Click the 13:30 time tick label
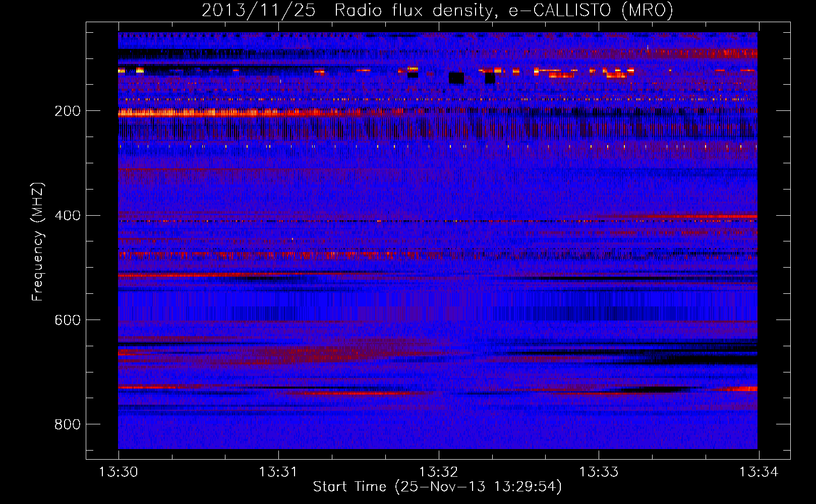Image resolution: width=816 pixels, height=504 pixels. click(x=118, y=472)
